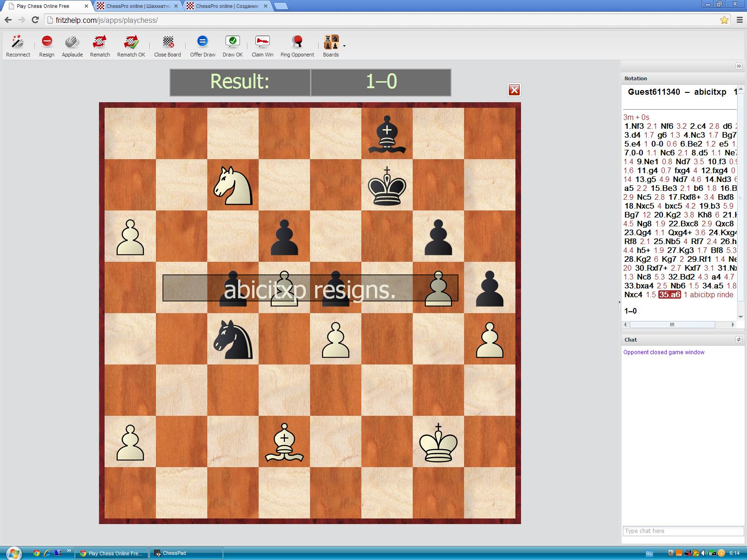Click the Claim Win icon
The width and height of the screenshot is (747, 560).
(x=262, y=42)
